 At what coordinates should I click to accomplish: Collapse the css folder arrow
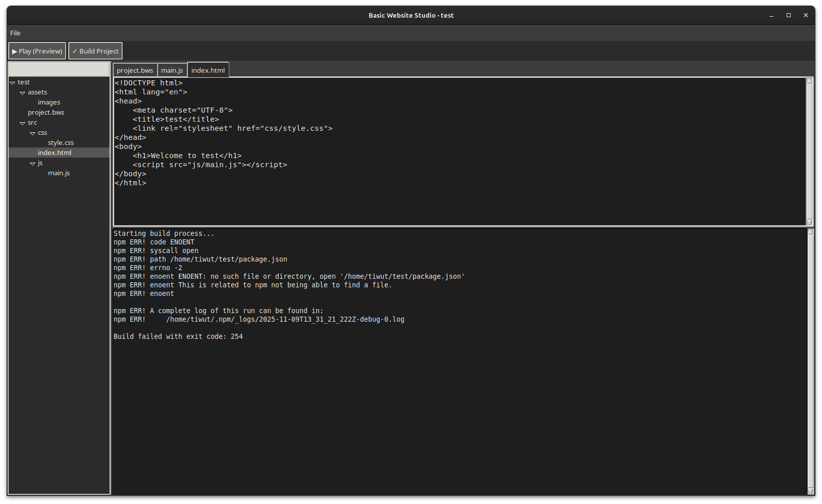[x=33, y=133]
